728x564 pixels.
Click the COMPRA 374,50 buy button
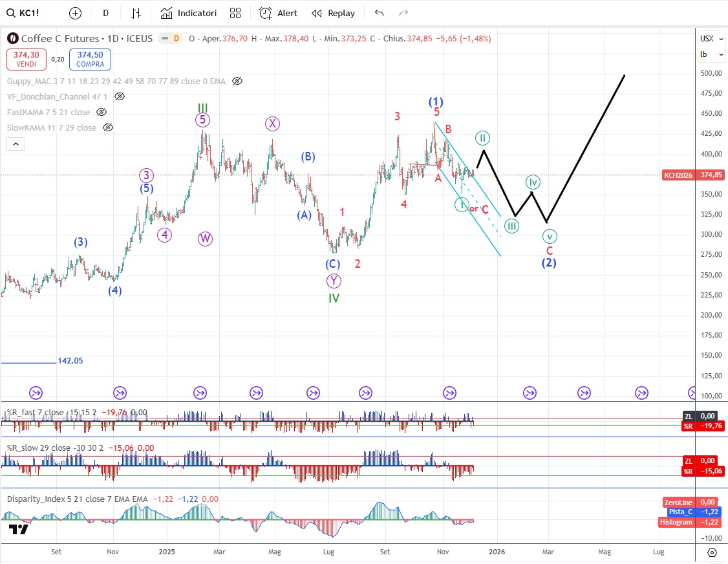91,59
